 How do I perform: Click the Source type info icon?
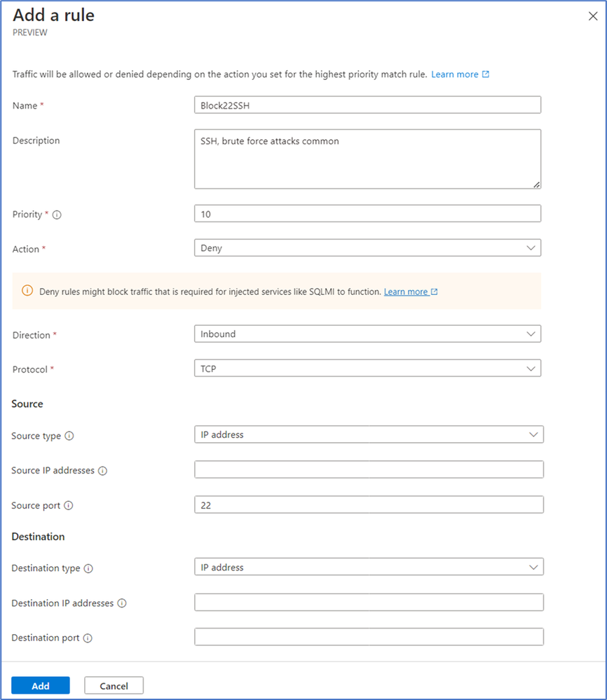(69, 436)
